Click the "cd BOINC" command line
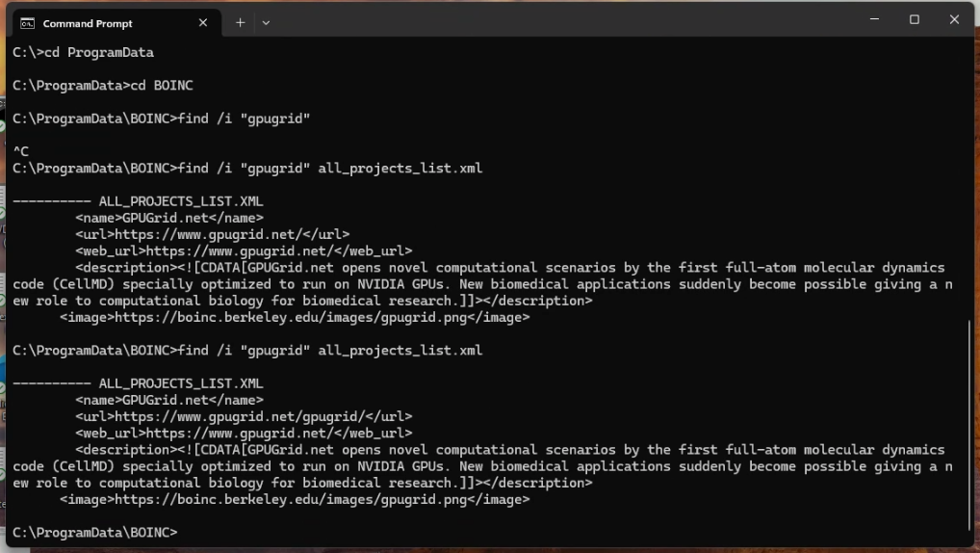 point(103,86)
